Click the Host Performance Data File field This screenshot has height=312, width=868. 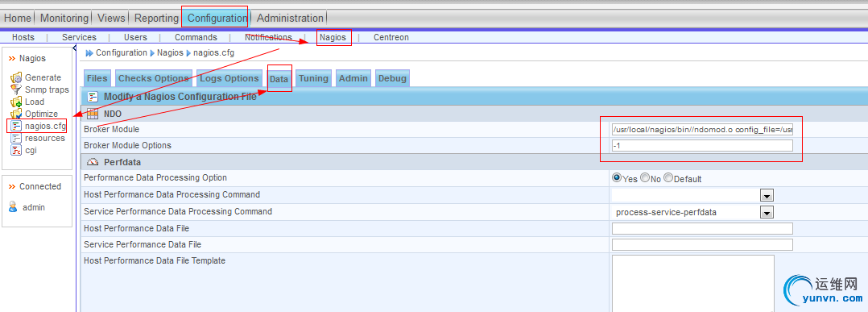click(702, 228)
